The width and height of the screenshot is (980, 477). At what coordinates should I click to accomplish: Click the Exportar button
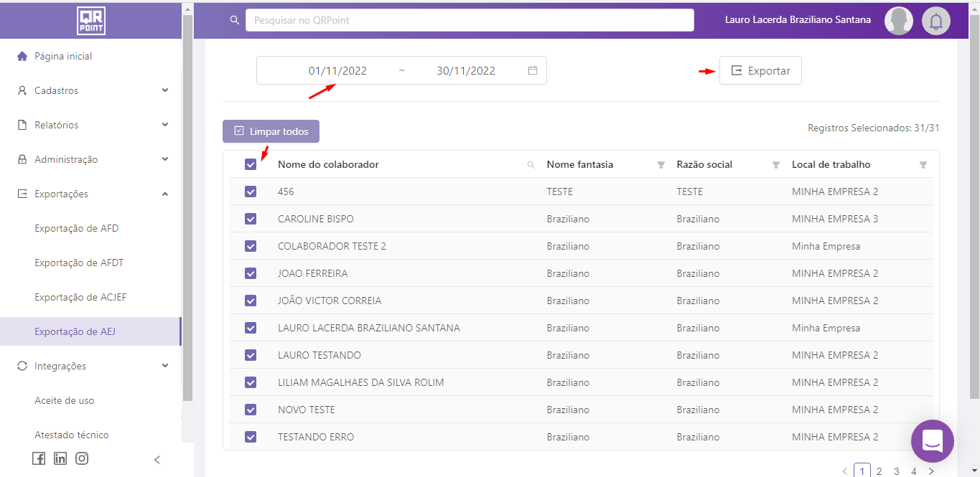[x=760, y=70]
